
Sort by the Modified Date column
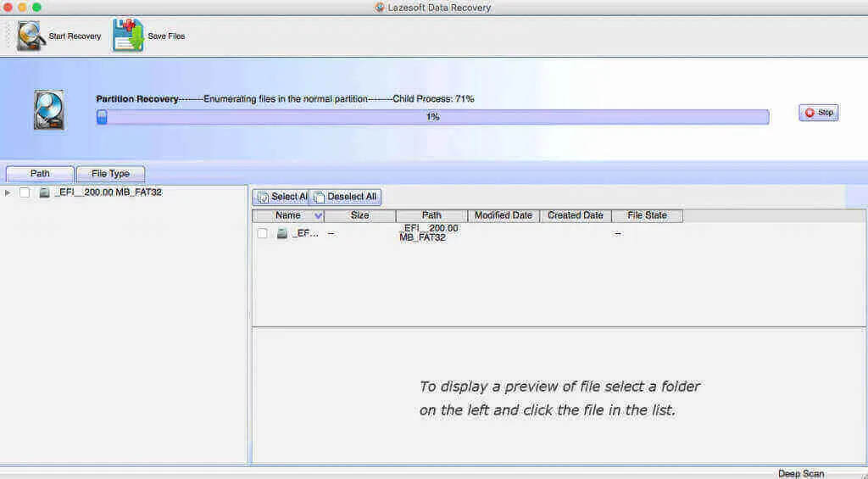point(504,215)
